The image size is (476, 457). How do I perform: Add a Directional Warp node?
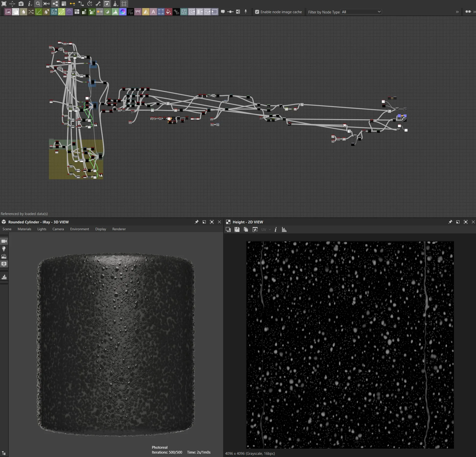click(54, 12)
